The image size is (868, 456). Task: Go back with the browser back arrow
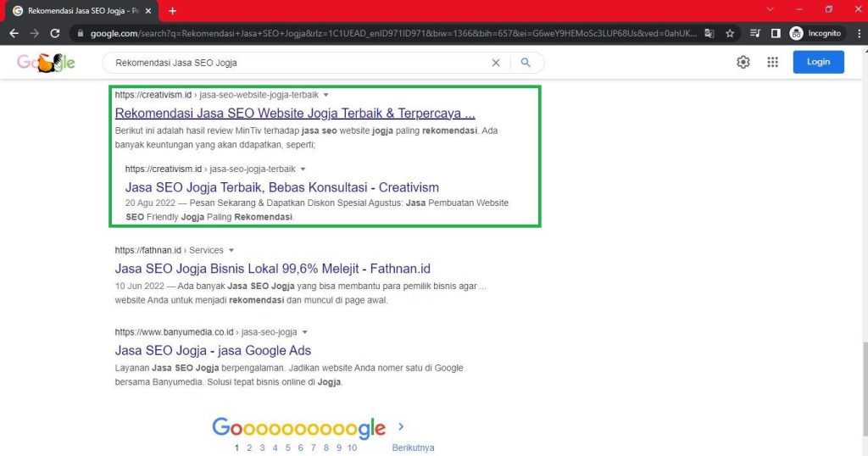click(14, 33)
